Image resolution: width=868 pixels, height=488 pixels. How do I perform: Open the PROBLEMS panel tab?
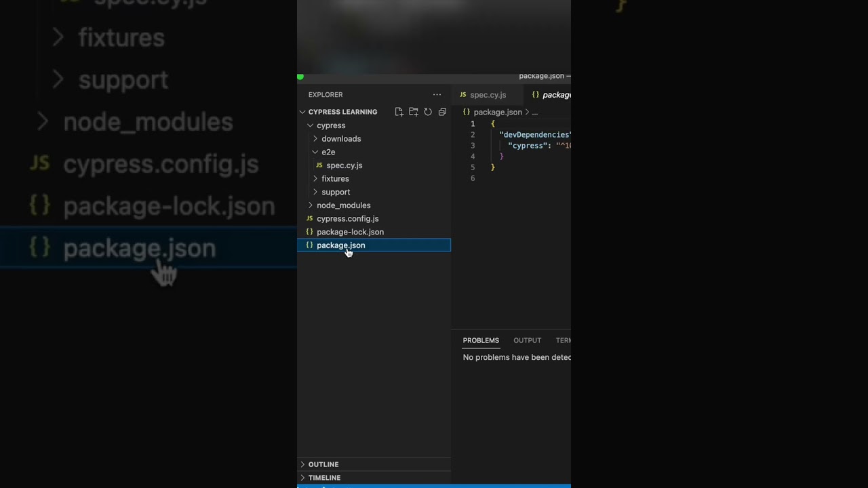[x=481, y=340]
